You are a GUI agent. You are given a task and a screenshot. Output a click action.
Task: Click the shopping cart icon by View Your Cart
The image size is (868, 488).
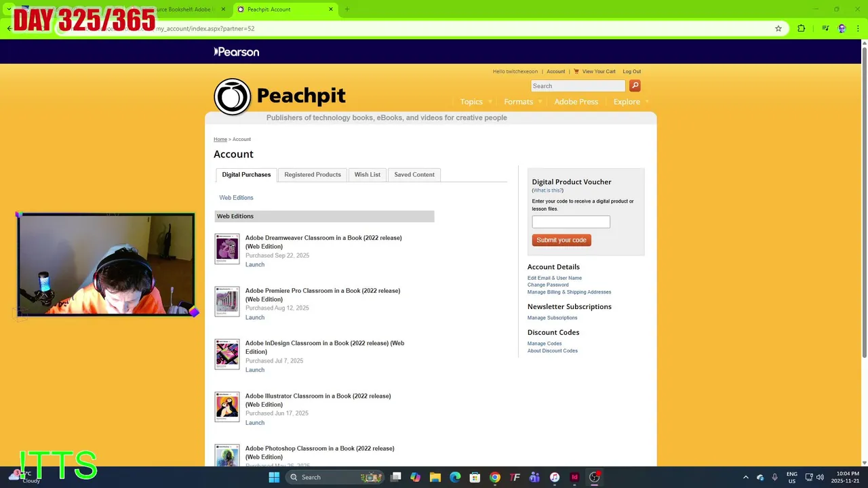pos(576,71)
